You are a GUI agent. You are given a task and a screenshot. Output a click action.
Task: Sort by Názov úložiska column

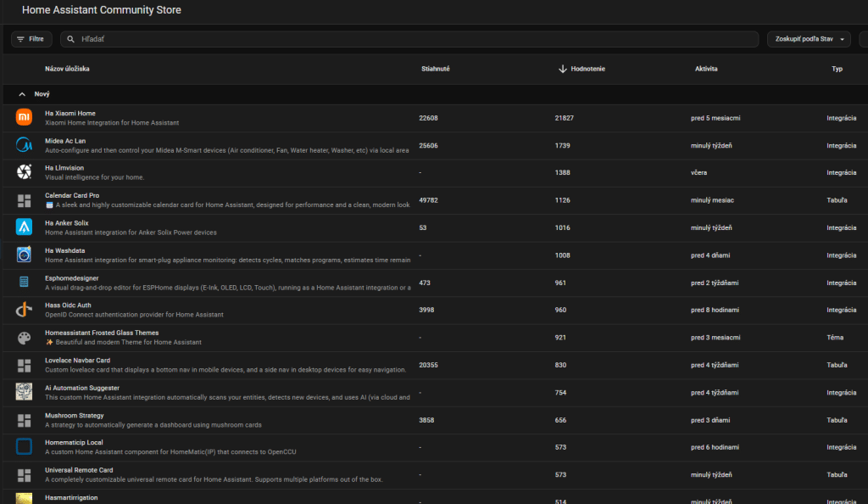click(x=67, y=69)
